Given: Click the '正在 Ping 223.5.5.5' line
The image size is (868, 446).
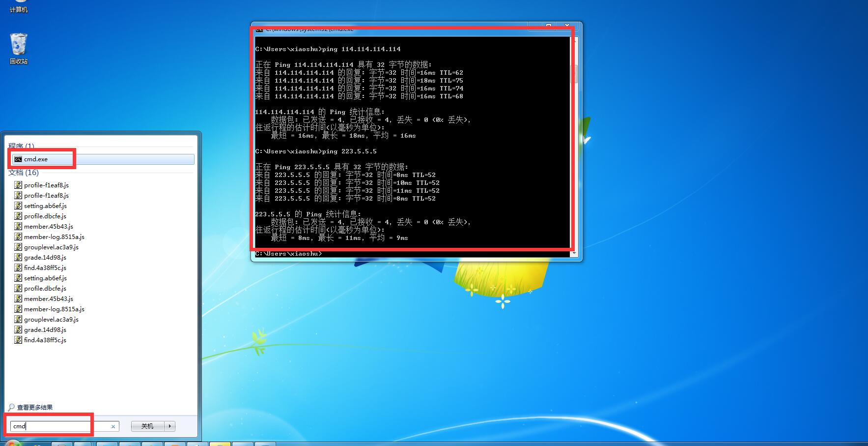Looking at the screenshot, I should coord(332,167).
